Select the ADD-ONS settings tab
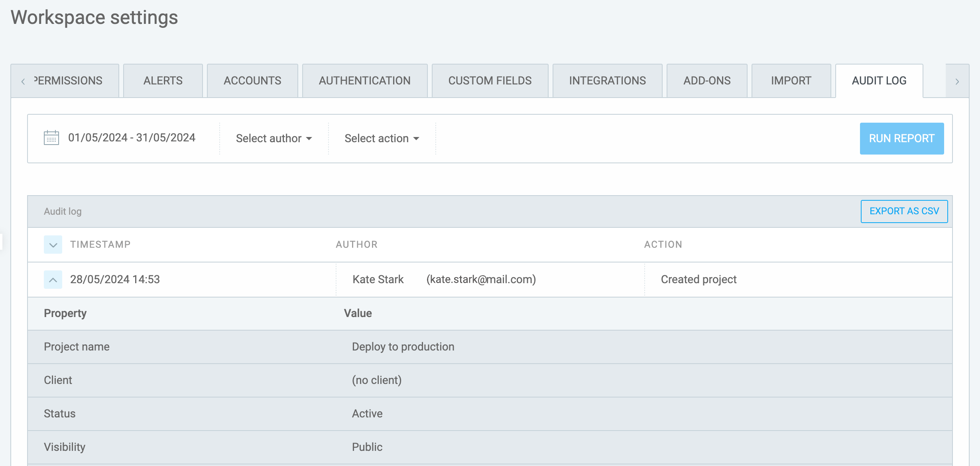The image size is (980, 466). [707, 80]
